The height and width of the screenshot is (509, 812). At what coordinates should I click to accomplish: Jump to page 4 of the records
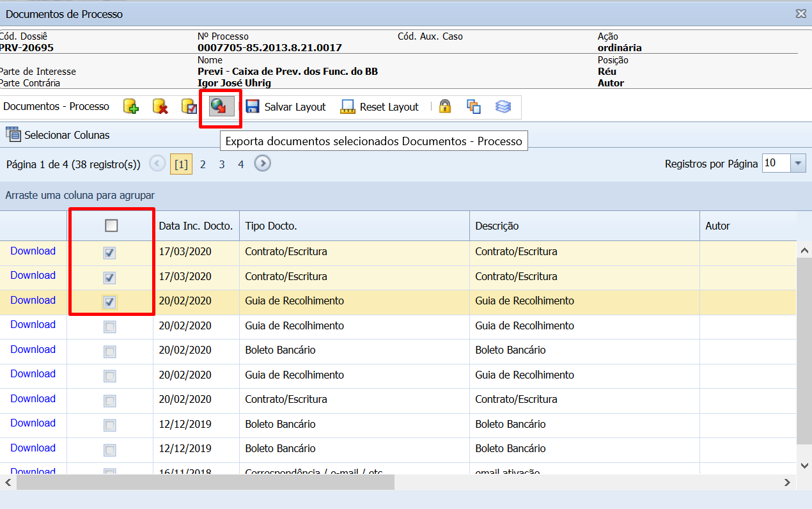pos(241,164)
